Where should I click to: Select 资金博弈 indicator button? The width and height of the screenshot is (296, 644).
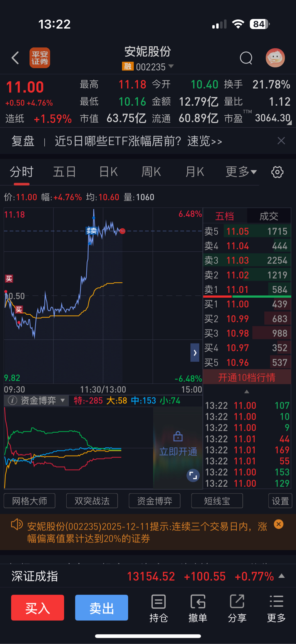155,501
